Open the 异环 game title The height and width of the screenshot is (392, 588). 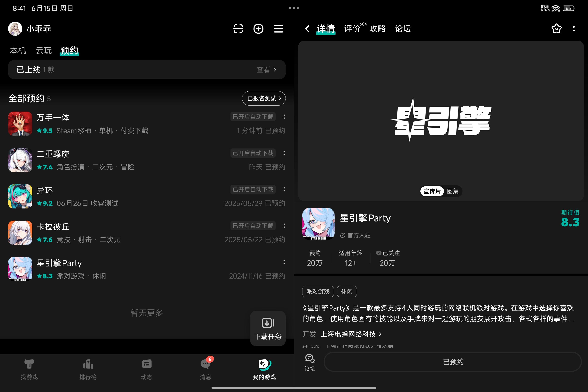coord(44,190)
